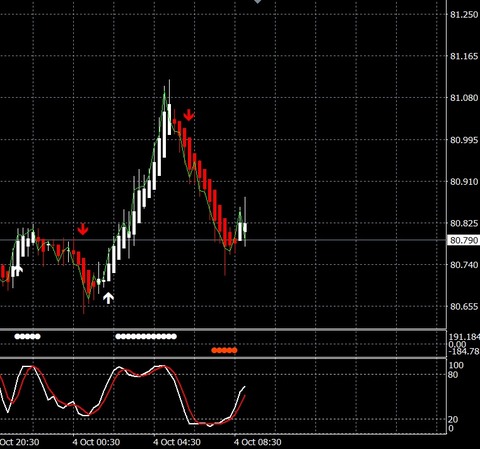Click the 81.165 price axis label
The height and width of the screenshot is (449, 480).
click(x=464, y=56)
